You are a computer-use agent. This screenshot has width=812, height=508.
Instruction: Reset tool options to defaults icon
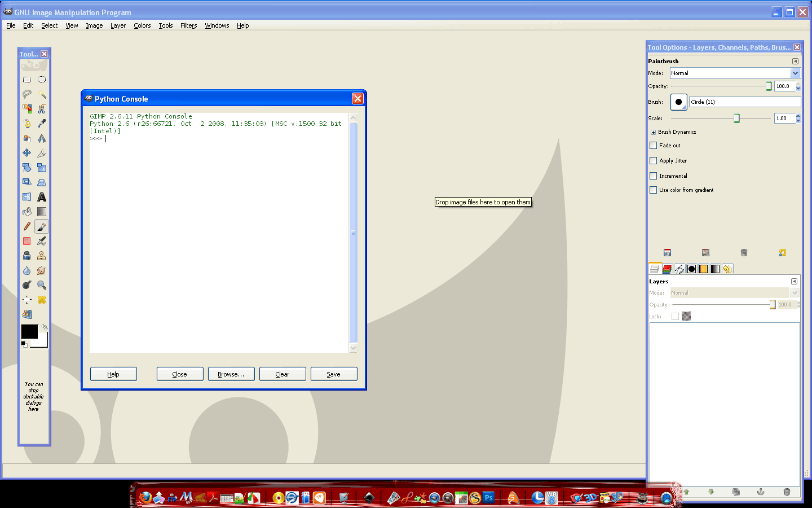pos(782,253)
